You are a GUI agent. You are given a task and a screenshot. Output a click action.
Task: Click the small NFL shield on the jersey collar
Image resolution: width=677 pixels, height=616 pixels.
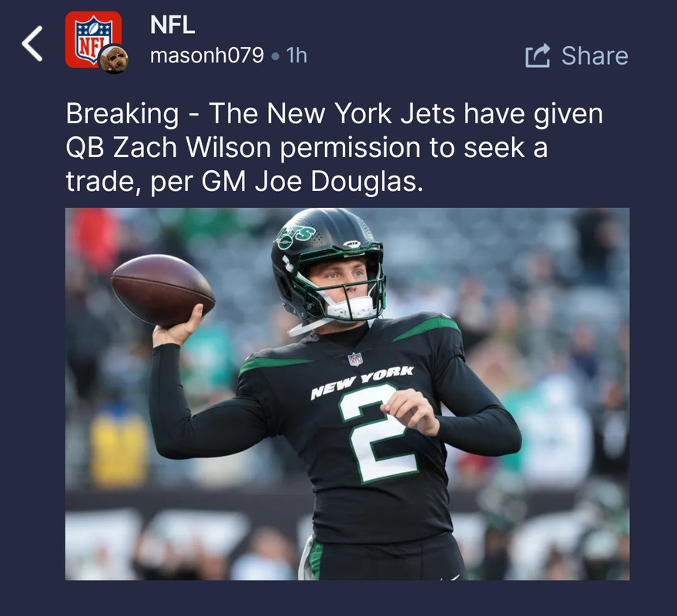pos(355,359)
